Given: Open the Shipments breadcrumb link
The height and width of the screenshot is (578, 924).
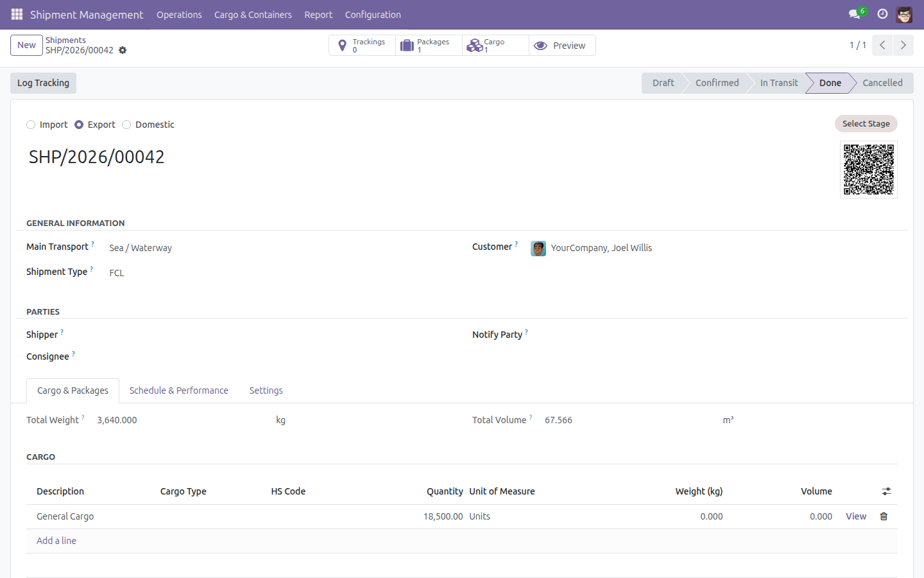Looking at the screenshot, I should 65,40.
